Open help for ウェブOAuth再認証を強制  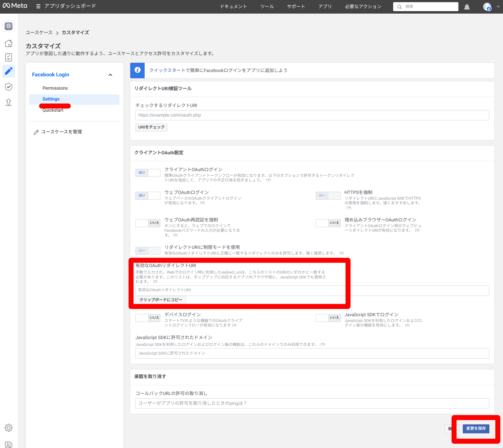click(175, 235)
